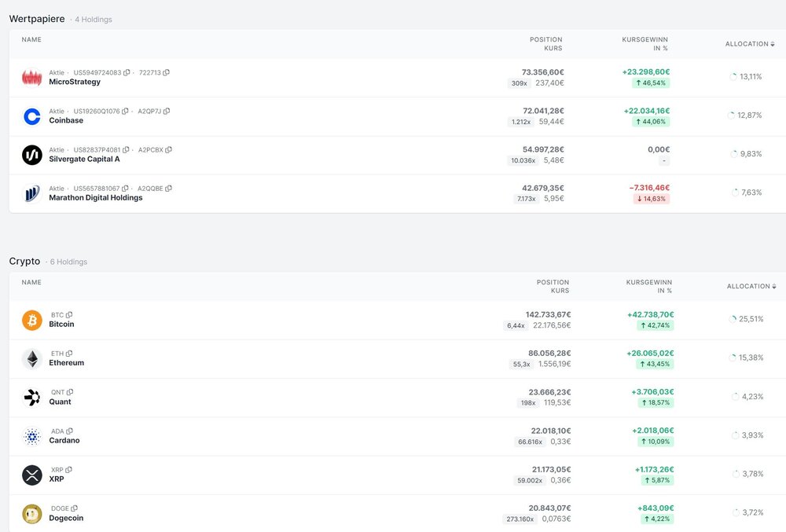Copy the DOGE ticker symbol
Screen dimensions: 786x532
[75, 508]
